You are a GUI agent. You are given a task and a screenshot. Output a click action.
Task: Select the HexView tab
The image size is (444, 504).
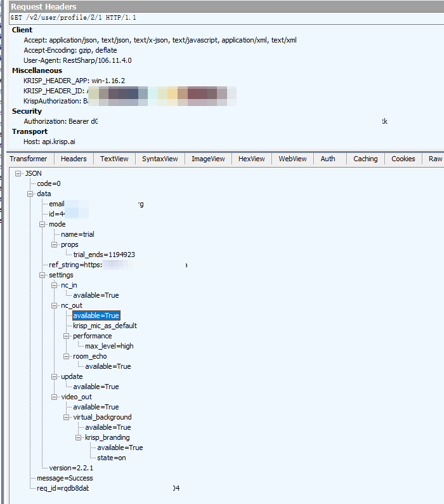click(251, 159)
